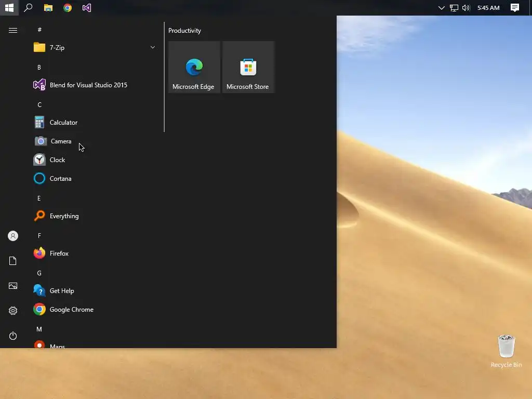Click the G letter header
Viewport: 532px width, 399px height.
point(39,273)
